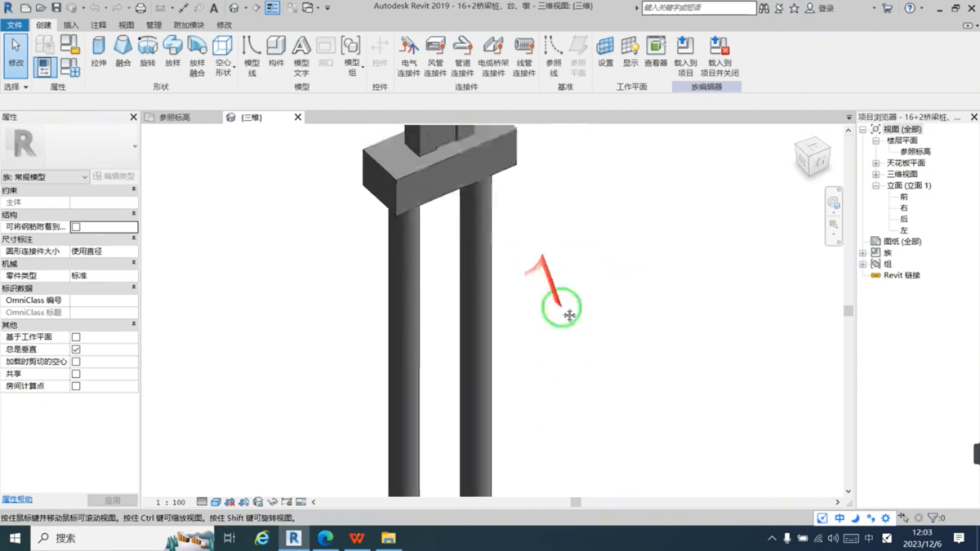
Task: Add a 风管连接件 duct connector
Action: [435, 56]
